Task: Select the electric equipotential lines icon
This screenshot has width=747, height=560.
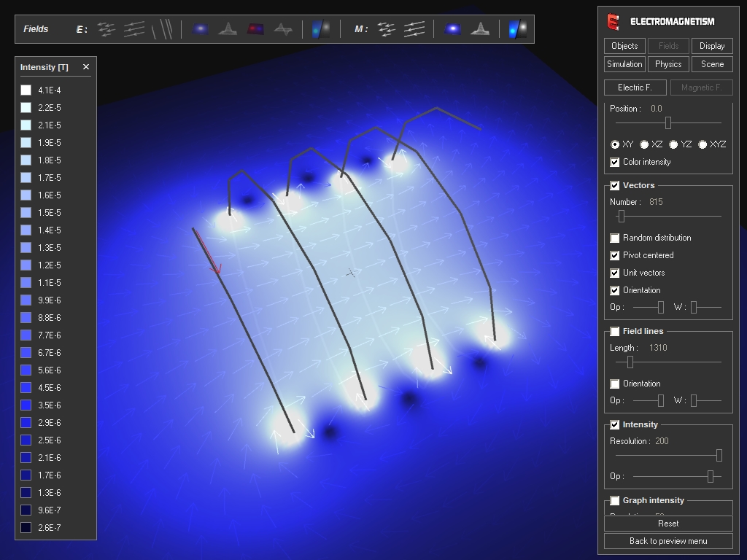Action: [x=163, y=29]
